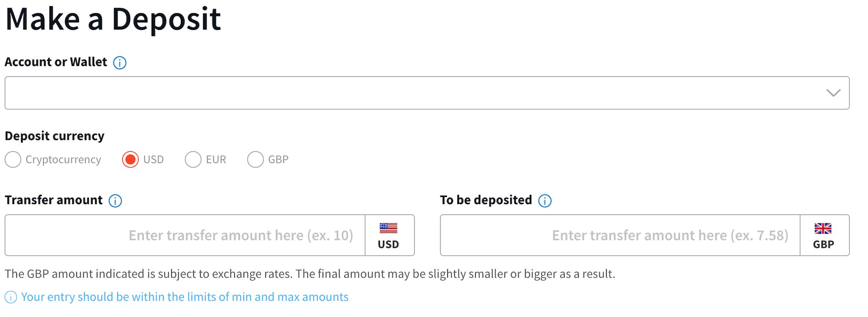Click the US flag icon
Screen dimensions: 868x317
tap(388, 228)
